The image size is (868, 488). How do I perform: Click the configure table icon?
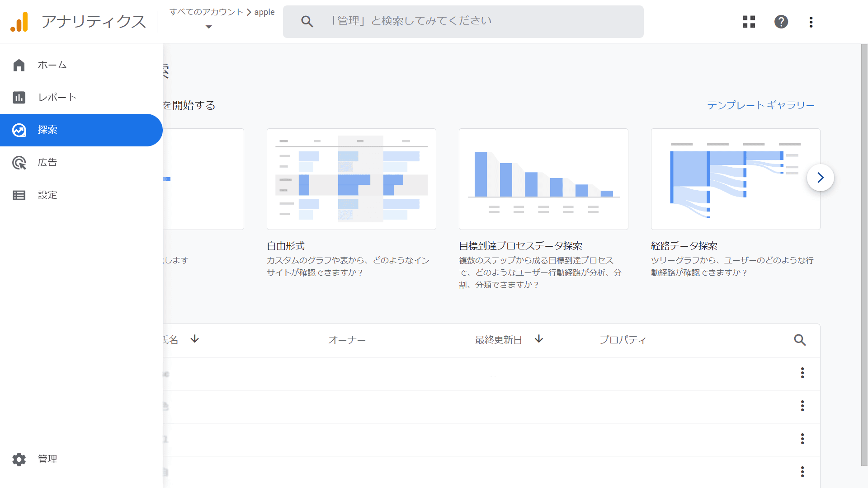(x=19, y=195)
